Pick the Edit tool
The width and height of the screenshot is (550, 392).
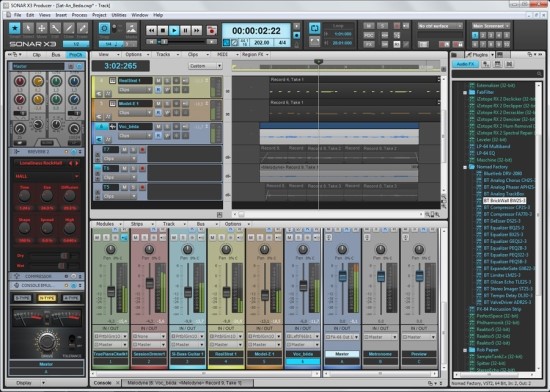pyautogui.click(x=55, y=28)
